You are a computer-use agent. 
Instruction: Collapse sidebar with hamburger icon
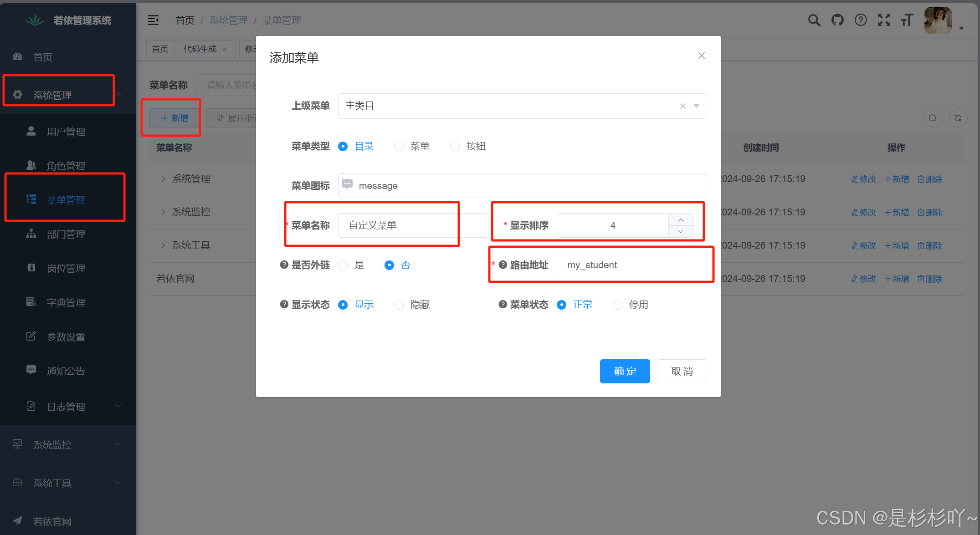coord(153,20)
